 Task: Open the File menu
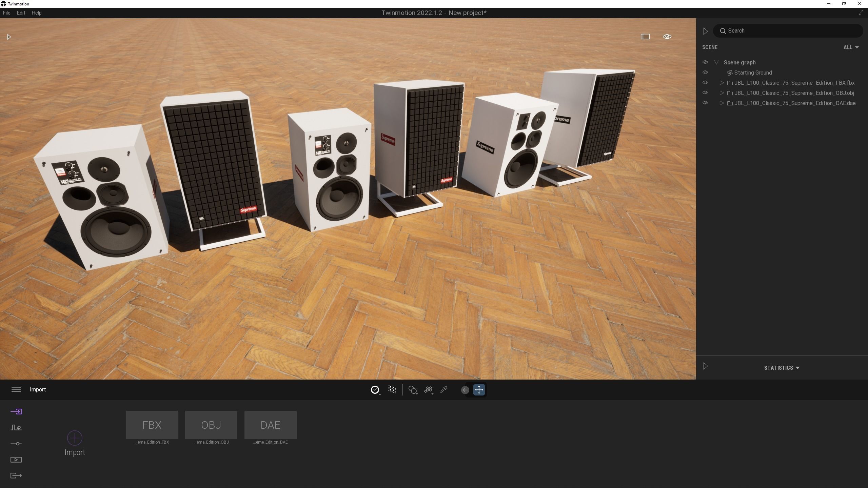[6, 13]
